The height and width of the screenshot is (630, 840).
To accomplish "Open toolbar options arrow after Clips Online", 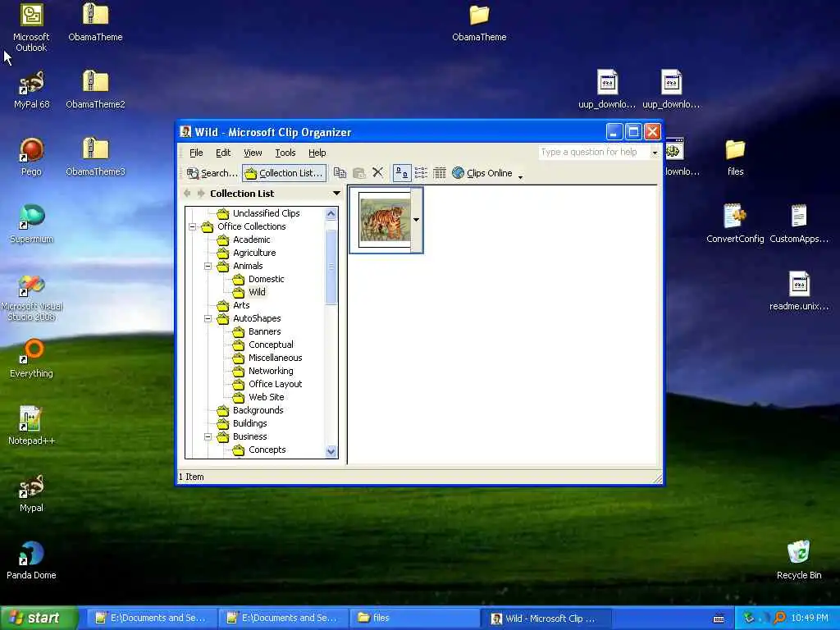I will click(x=520, y=176).
